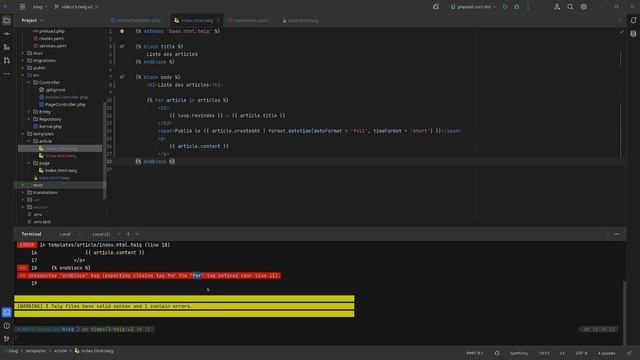
Task: Expand the migrations folder
Action: 23,60
